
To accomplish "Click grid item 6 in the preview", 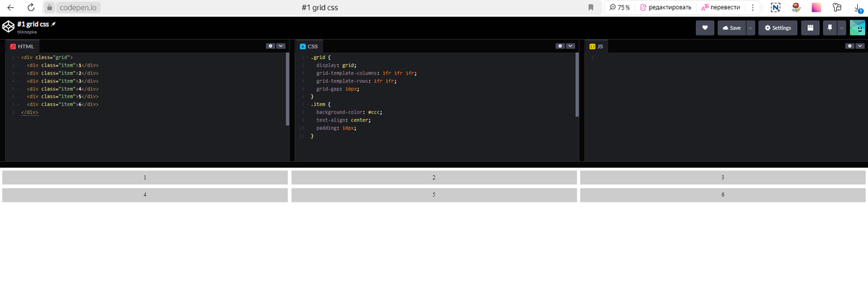I will [x=723, y=195].
